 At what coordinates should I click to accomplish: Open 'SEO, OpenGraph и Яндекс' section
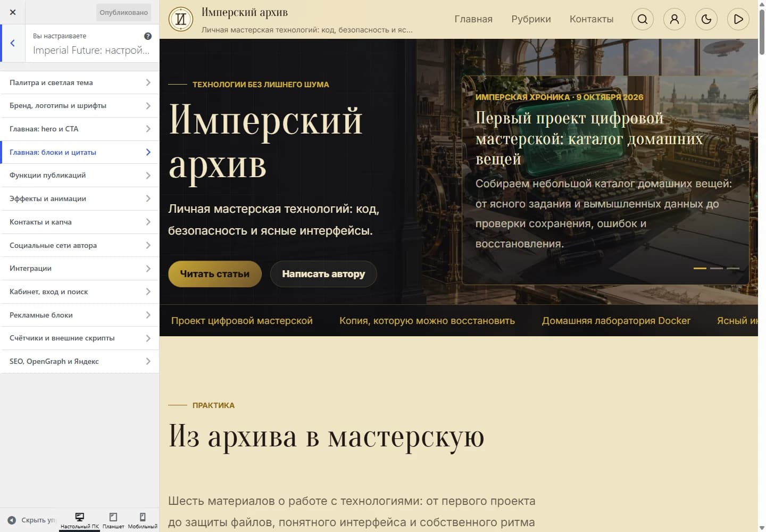pos(80,361)
